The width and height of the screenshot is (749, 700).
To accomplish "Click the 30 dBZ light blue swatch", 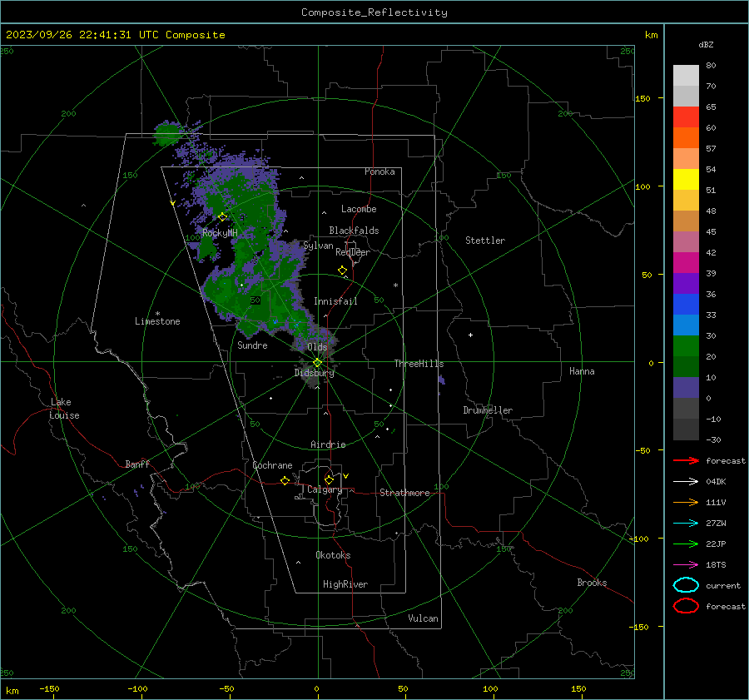I will [686, 325].
